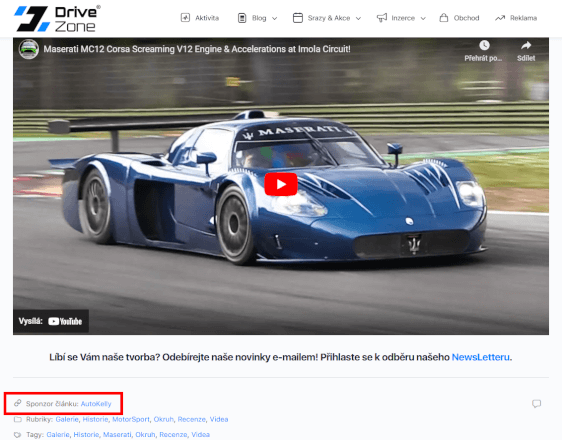Image resolution: width=562 pixels, height=440 pixels.
Task: Open the Galerie tag in Tagy
Action: tap(58, 435)
